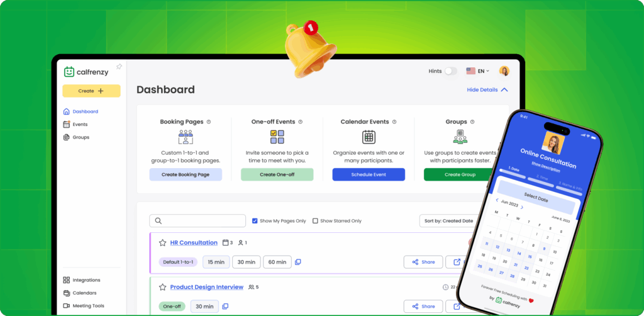The width and height of the screenshot is (644, 316).
Task: Click the help icon beside Booking Pages
Action: tap(209, 121)
